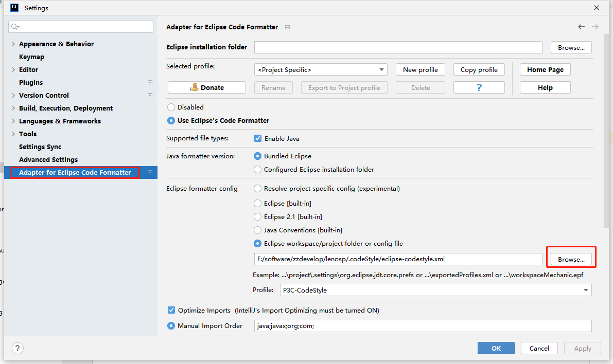Open the Advanced Settings page
613x364 pixels.
48,160
